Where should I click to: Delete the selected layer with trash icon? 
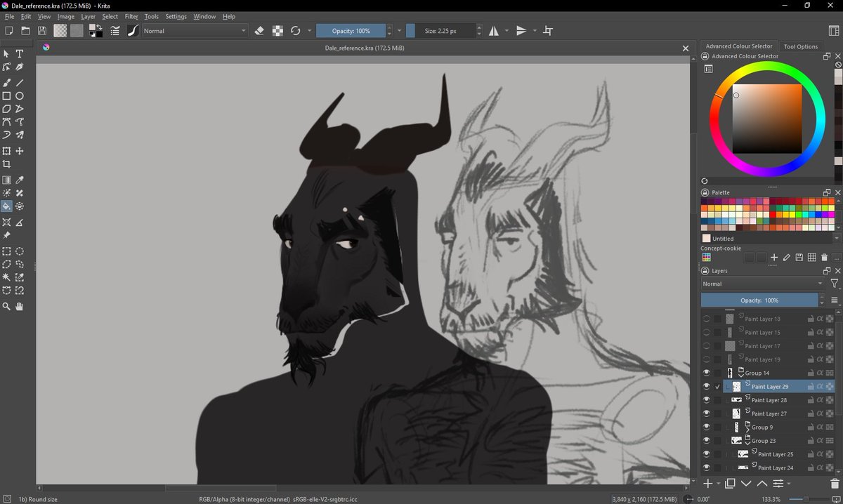tap(835, 483)
